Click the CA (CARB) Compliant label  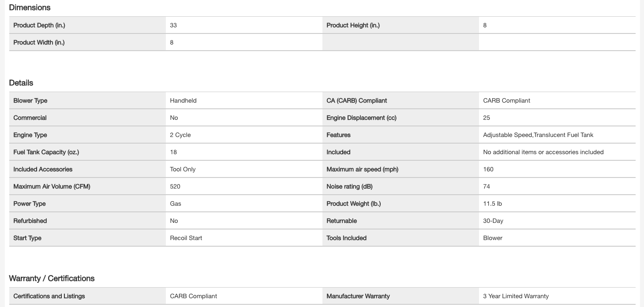pos(356,101)
